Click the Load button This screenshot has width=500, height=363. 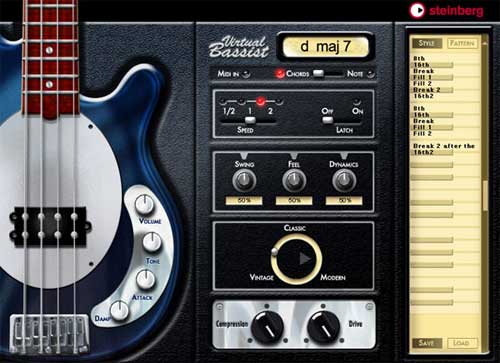(x=461, y=343)
